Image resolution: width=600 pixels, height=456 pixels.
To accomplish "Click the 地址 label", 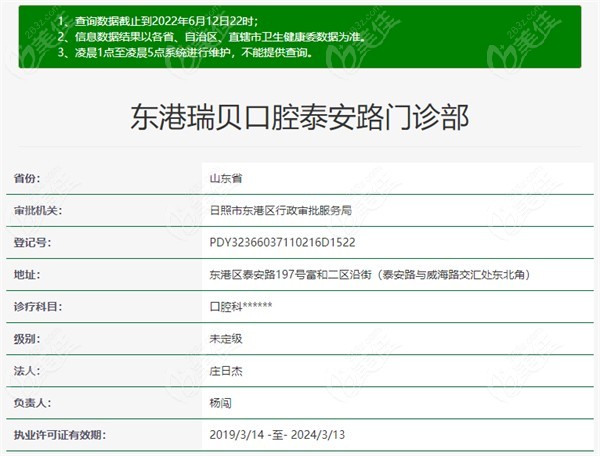I will click(27, 275).
